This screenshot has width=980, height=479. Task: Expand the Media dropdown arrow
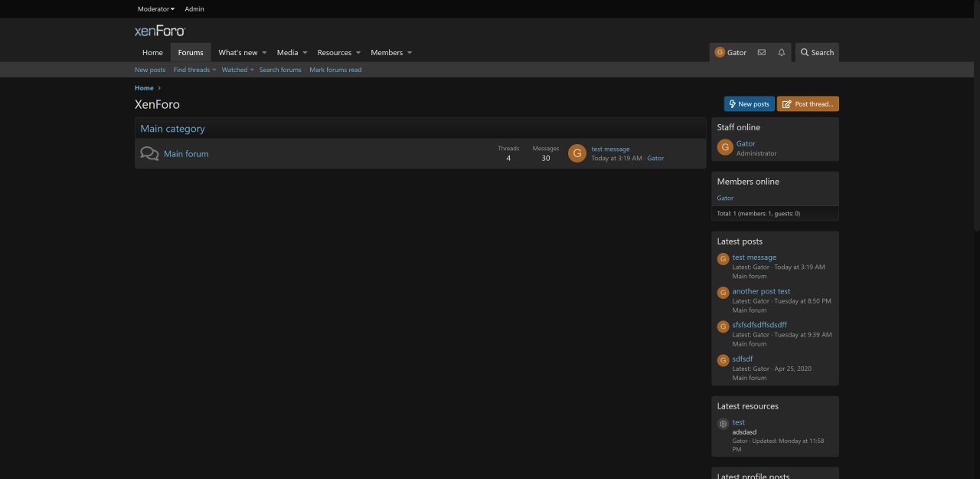point(305,53)
